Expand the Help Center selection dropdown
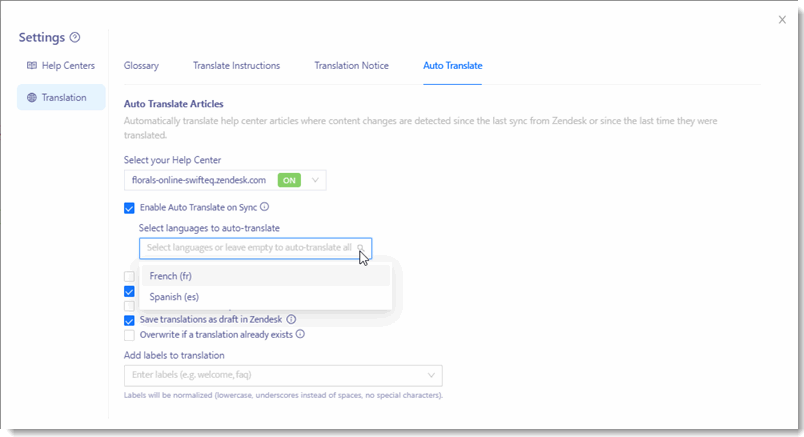 (315, 180)
